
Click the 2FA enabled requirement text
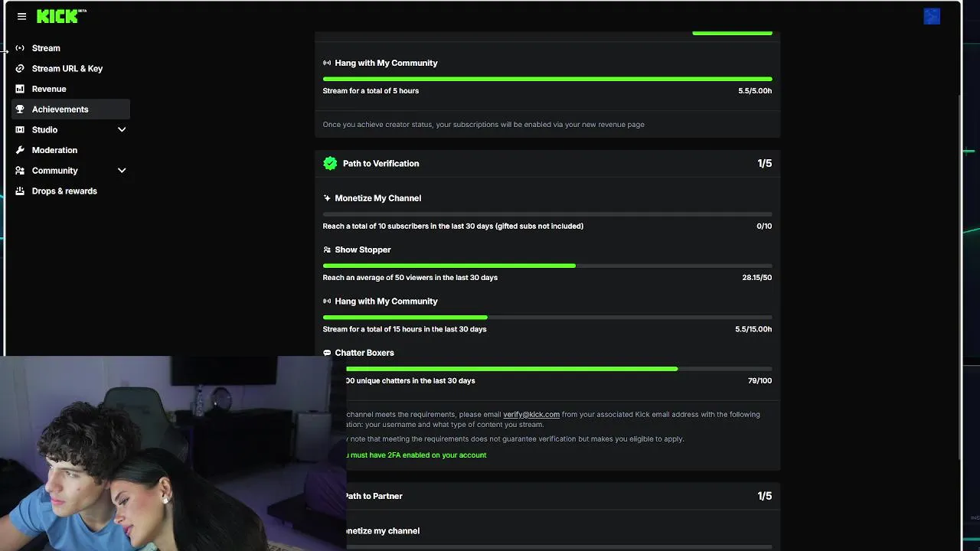tap(417, 455)
